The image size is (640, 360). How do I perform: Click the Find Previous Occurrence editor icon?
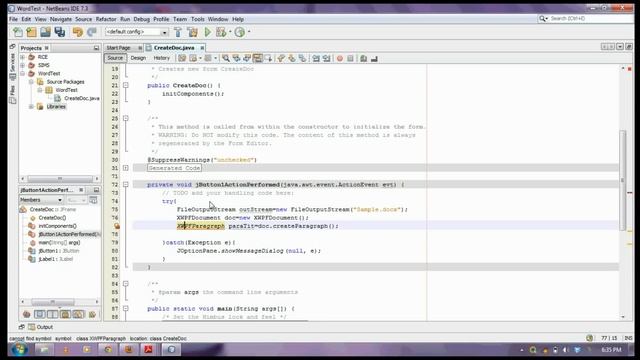[236, 58]
